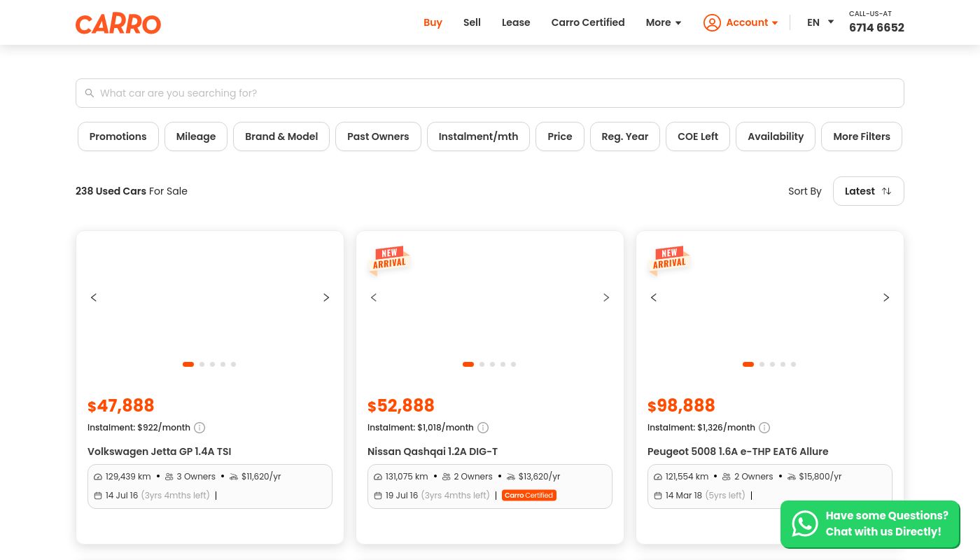Select second image dot on Jetta card
The height and width of the screenshot is (560, 980).
click(x=202, y=364)
